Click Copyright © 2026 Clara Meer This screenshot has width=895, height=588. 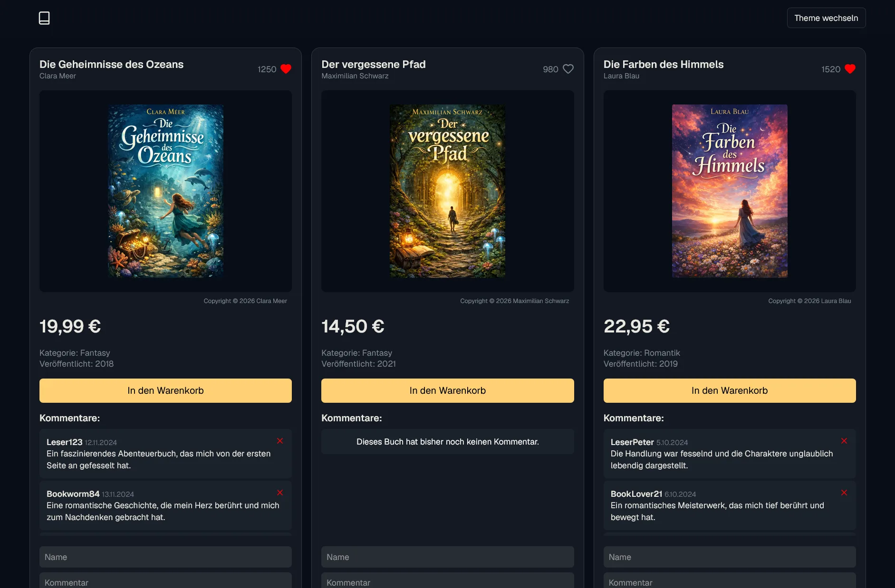click(245, 301)
